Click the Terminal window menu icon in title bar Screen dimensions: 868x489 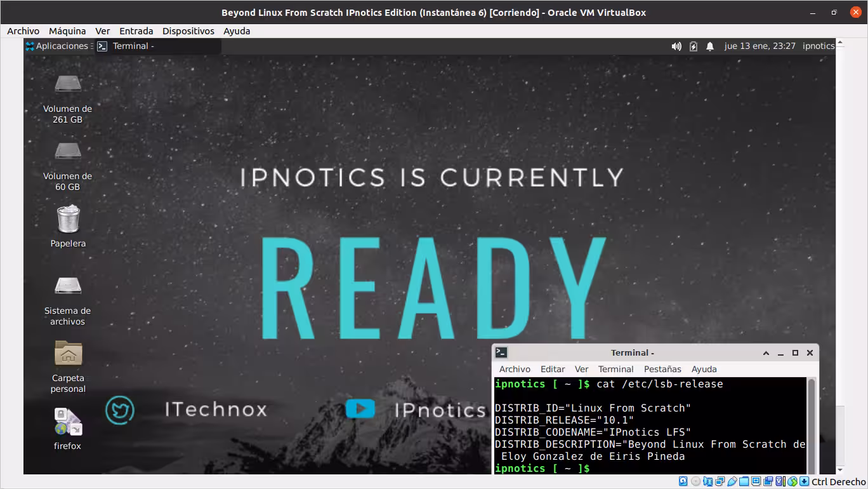[501, 352]
